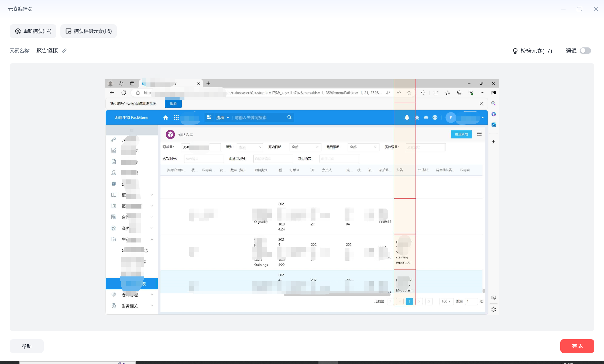This screenshot has width=604, height=364.
Task: Click the list view icon next to 批量新增
Action: click(x=479, y=134)
